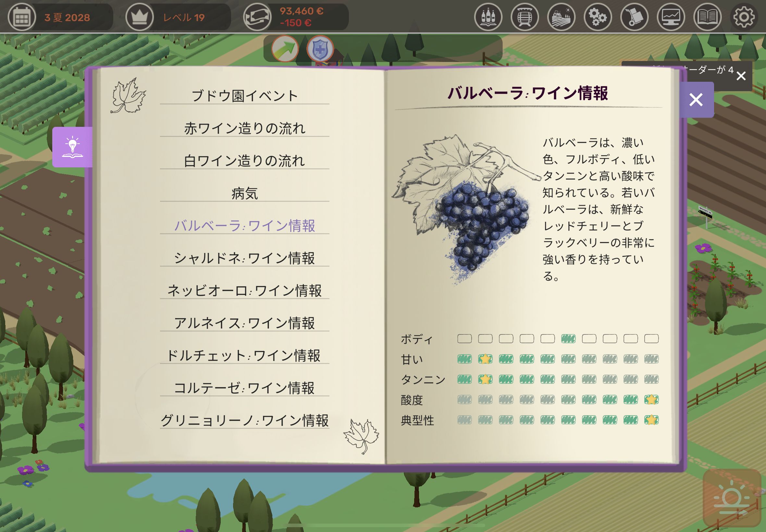Open the settings gear icon

point(744,17)
